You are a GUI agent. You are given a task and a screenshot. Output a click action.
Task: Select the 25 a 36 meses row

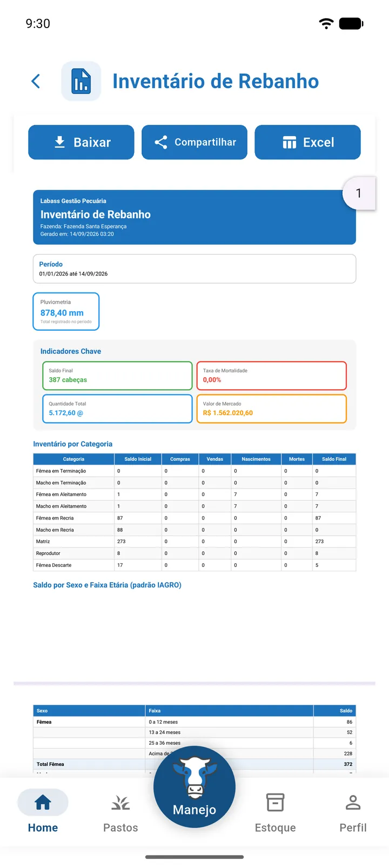coord(194,743)
